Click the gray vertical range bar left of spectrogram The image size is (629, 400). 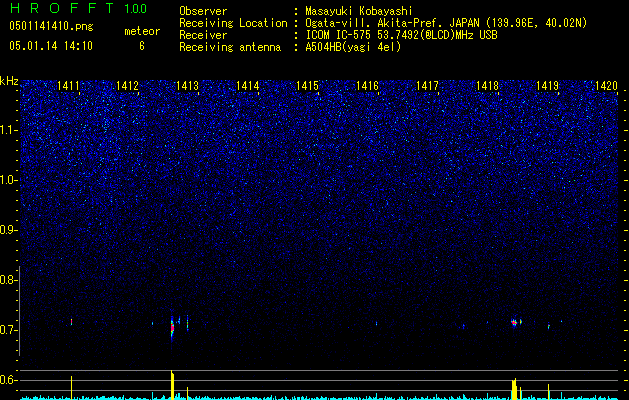pyautogui.click(x=19, y=311)
